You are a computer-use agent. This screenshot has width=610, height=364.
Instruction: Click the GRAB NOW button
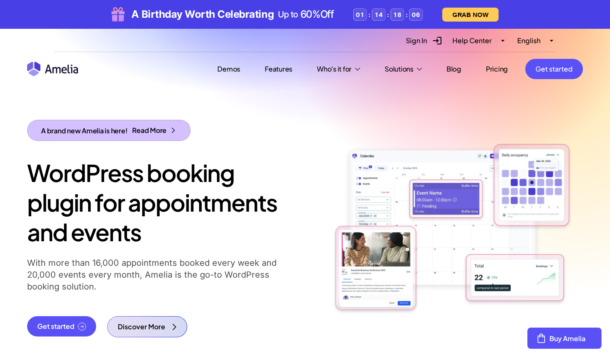(x=470, y=14)
